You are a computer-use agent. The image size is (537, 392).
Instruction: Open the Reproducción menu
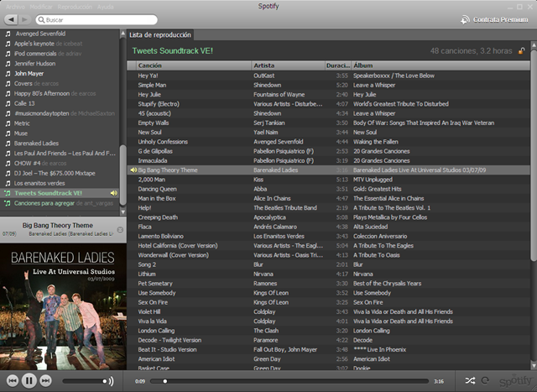click(x=75, y=7)
